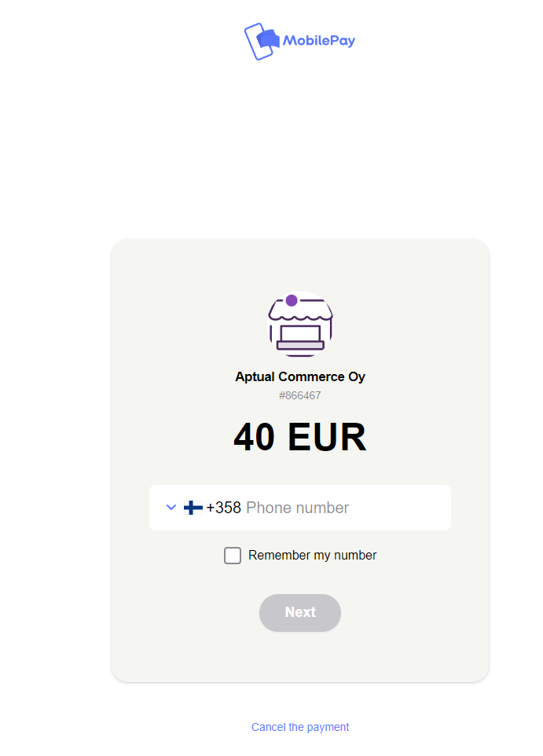Click the order reference #866467
The height and width of the screenshot is (756, 543).
pyautogui.click(x=300, y=395)
